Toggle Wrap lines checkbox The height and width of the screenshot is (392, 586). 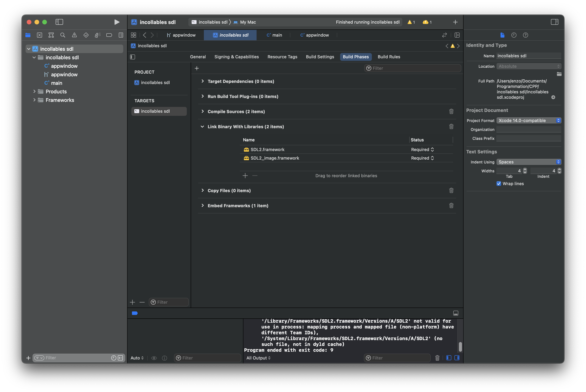click(x=498, y=183)
